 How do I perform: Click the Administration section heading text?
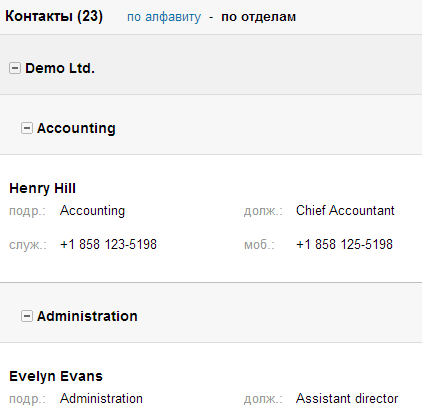[87, 316]
